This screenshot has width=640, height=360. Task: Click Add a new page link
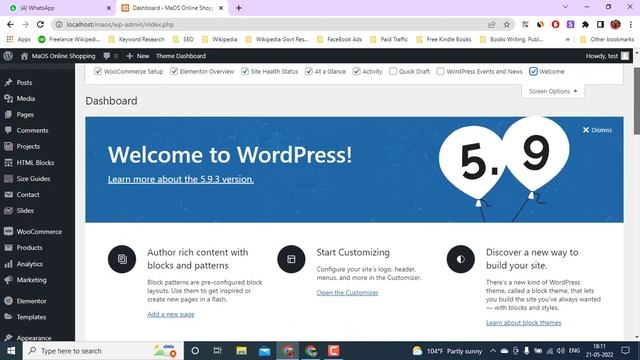tap(171, 314)
